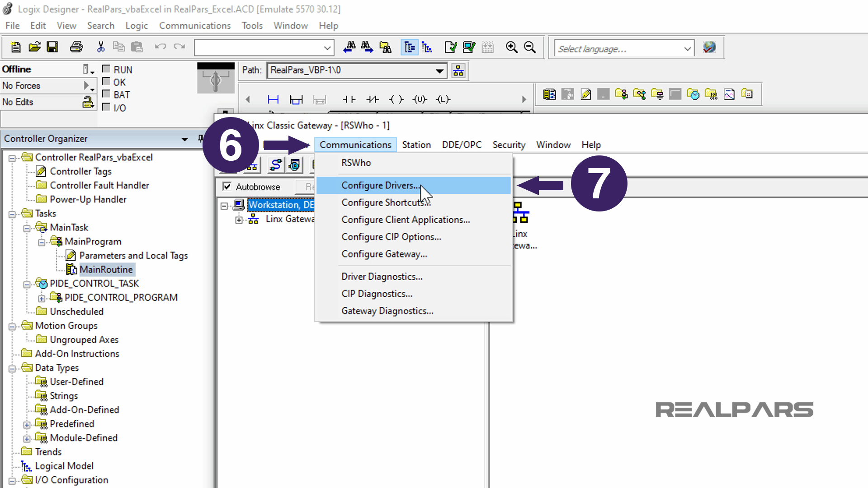Collapse the Tasks tree node
The height and width of the screenshot is (488, 868).
[x=12, y=214]
